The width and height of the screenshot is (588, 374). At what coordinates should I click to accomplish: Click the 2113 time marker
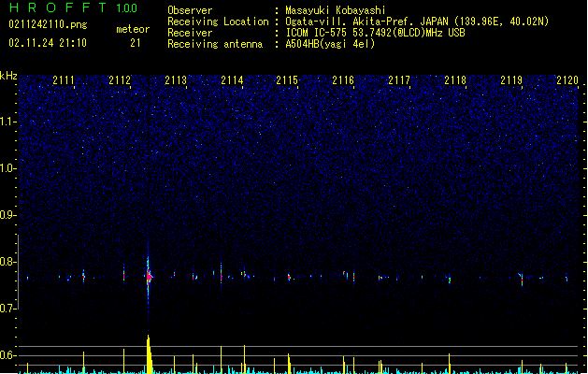(176, 80)
